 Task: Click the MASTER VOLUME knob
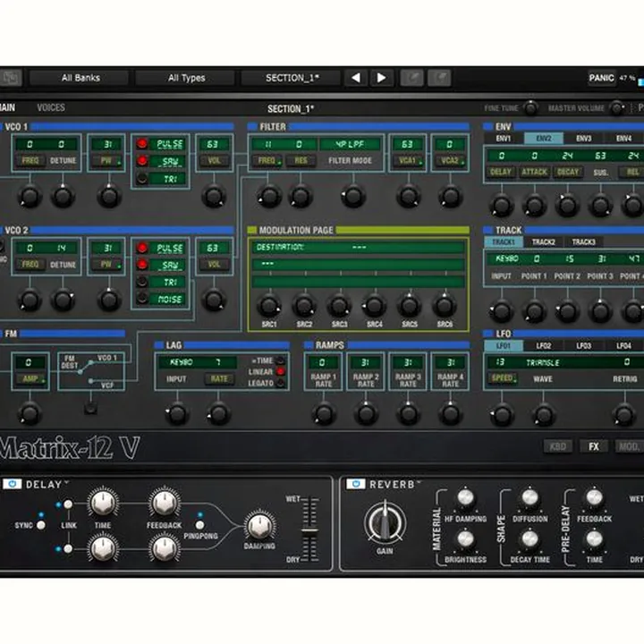click(x=617, y=108)
